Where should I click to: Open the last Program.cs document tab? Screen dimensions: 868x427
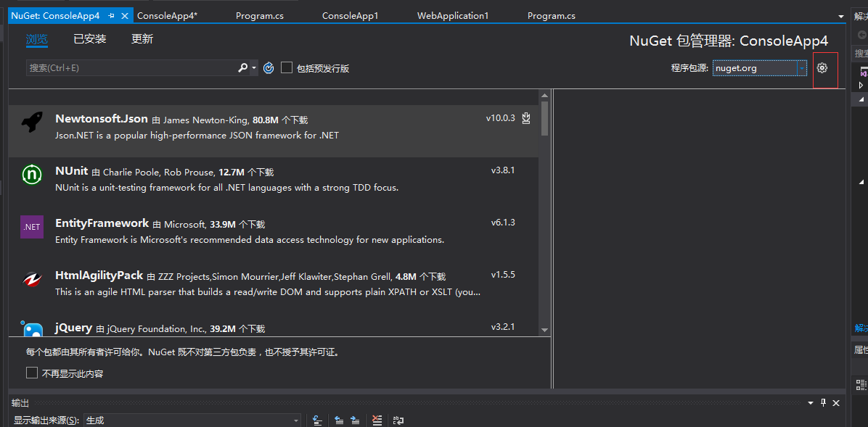[552, 16]
